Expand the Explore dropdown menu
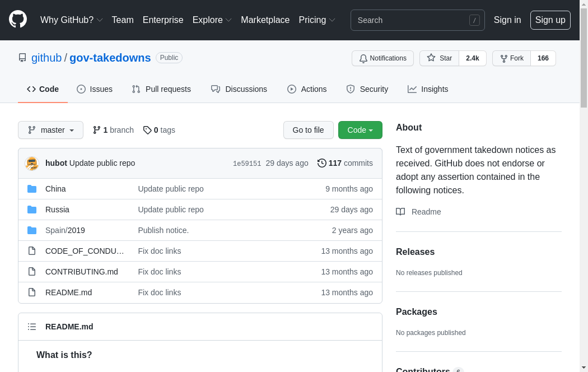 tap(212, 20)
